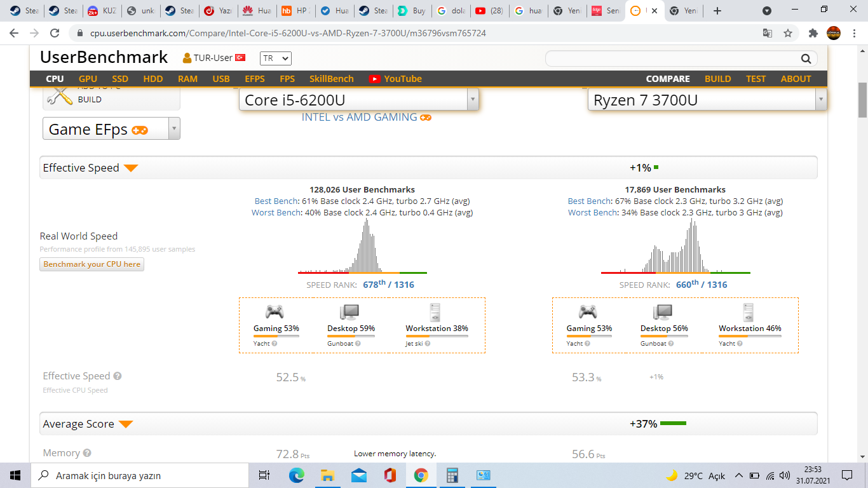Open the Chrome profile avatar
Screen dimensions: 868x488
(834, 33)
